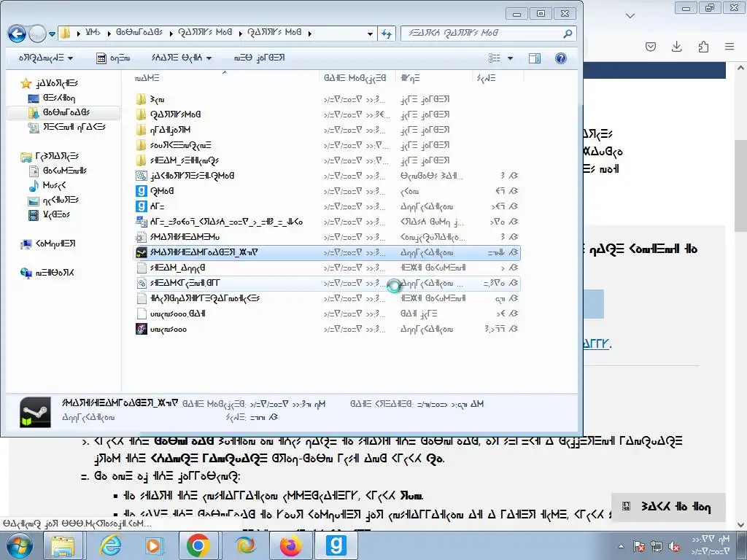Select the unins000 application with dark icon
The height and width of the screenshot is (560, 747).
click(142, 329)
